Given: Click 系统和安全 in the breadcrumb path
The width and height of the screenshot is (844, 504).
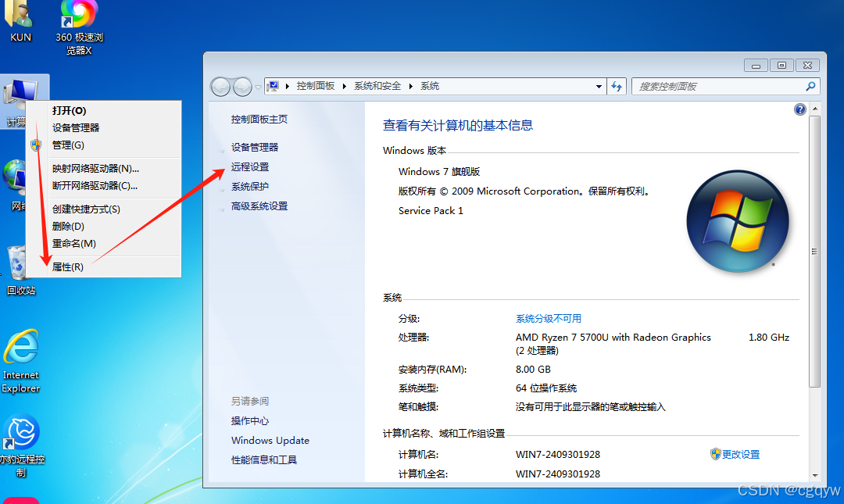Looking at the screenshot, I should coord(377,86).
